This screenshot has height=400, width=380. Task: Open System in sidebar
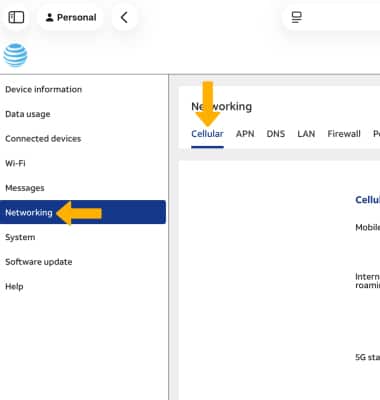point(20,237)
